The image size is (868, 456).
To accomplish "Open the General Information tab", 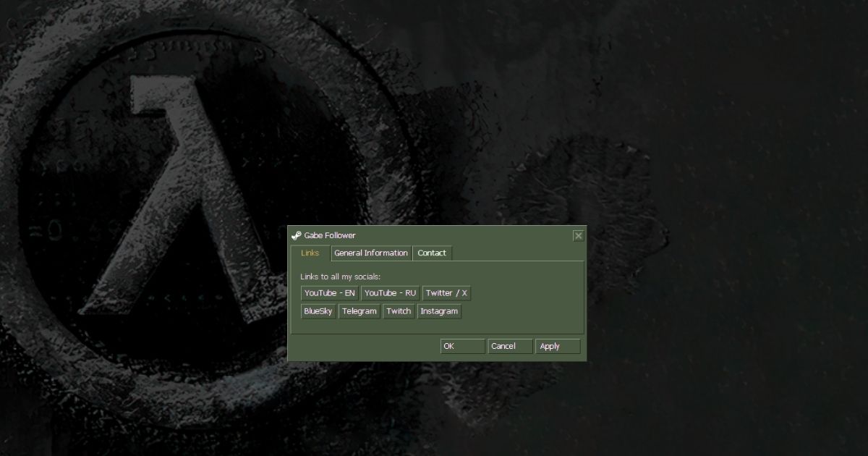I will 370,253.
